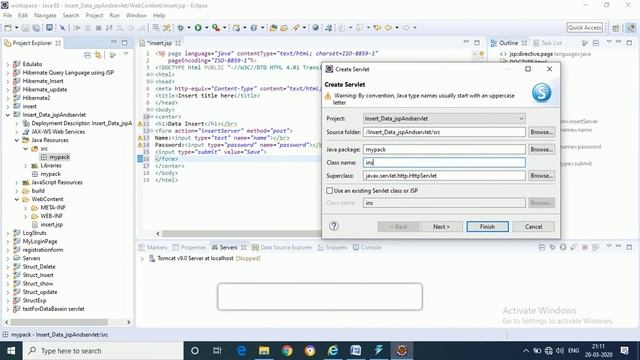640x360 pixels.
Task: Maximize the Project Explorer panel
Action: click(x=124, y=42)
